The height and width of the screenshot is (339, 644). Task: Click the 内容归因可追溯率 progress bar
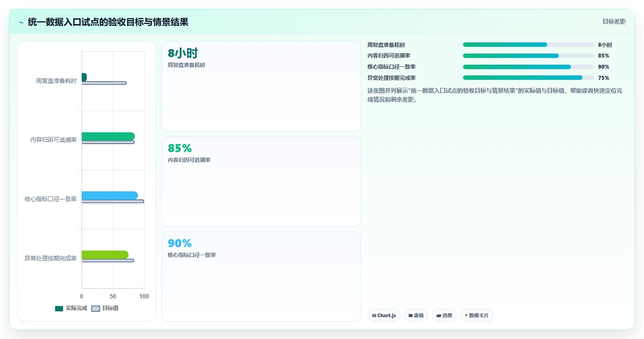pyautogui.click(x=528, y=56)
